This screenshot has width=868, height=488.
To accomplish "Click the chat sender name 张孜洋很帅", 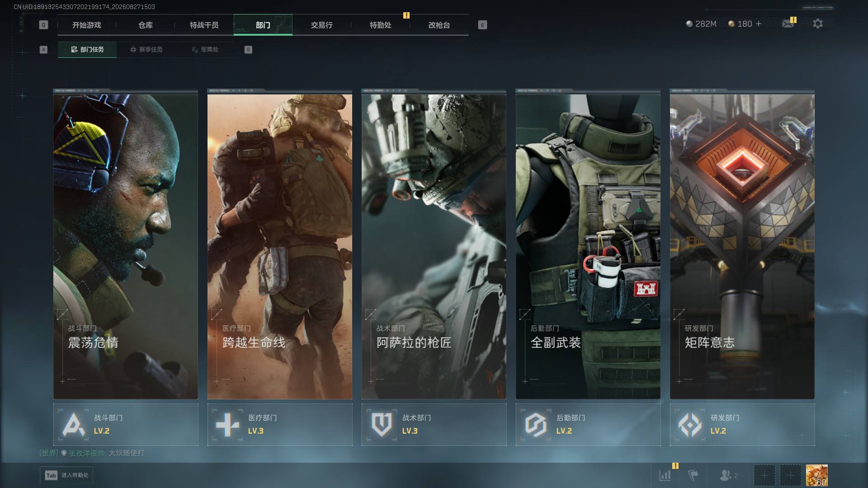I will [87, 453].
